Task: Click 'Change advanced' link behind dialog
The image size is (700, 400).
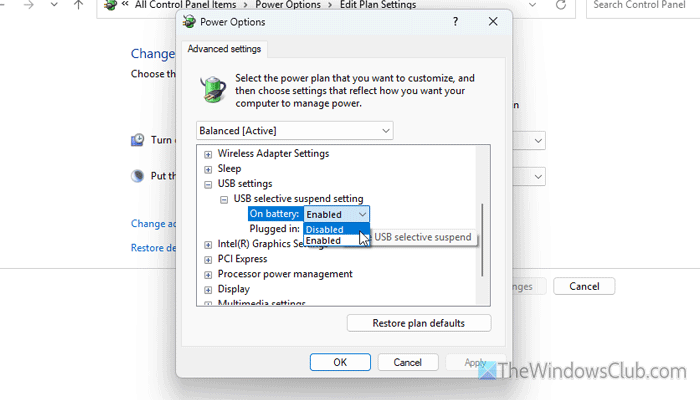Action: (153, 224)
